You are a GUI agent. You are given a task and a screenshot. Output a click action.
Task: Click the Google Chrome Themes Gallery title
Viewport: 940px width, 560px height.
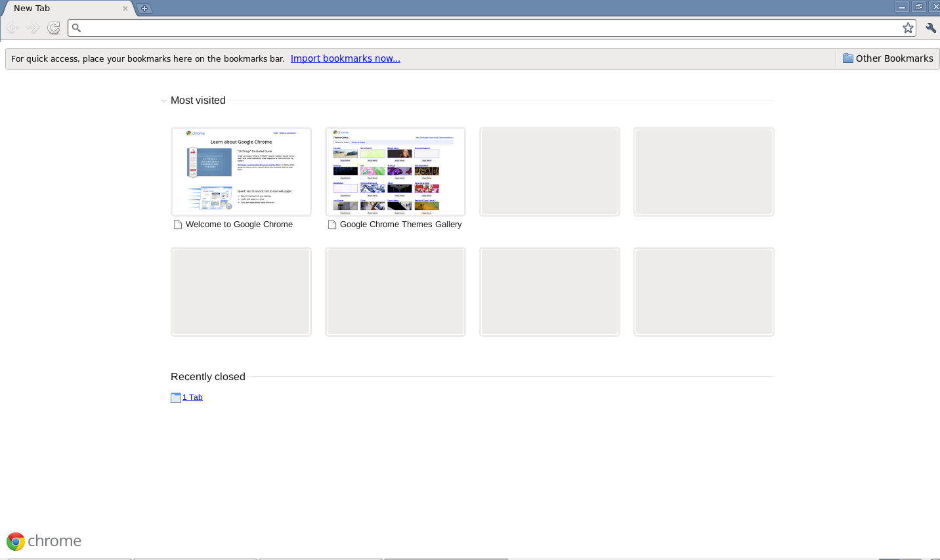(x=400, y=225)
